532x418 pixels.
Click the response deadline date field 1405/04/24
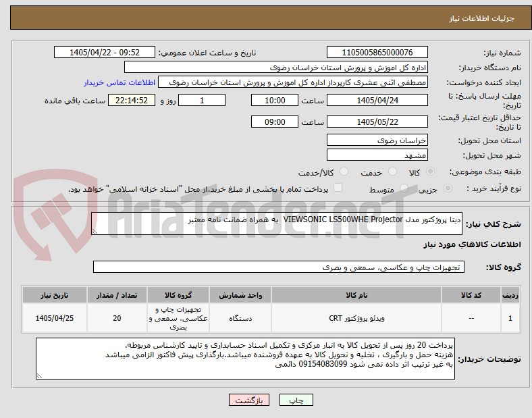click(x=377, y=101)
